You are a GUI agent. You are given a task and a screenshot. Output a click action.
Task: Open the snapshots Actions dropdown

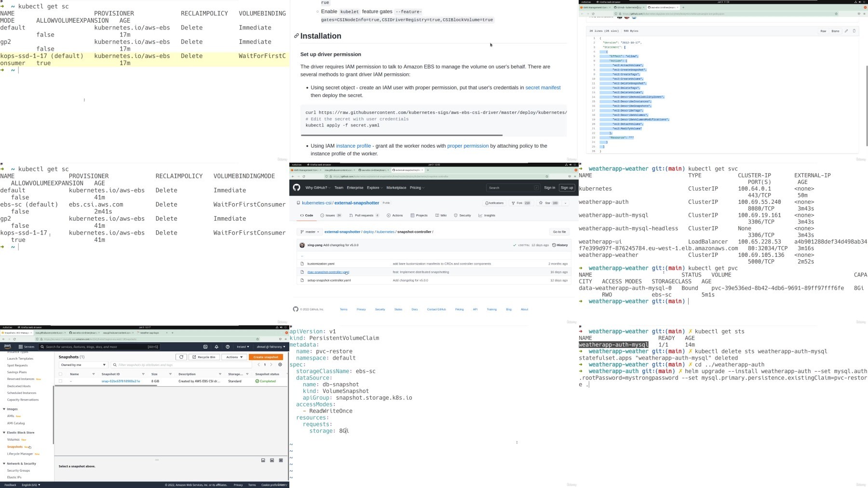coord(234,357)
